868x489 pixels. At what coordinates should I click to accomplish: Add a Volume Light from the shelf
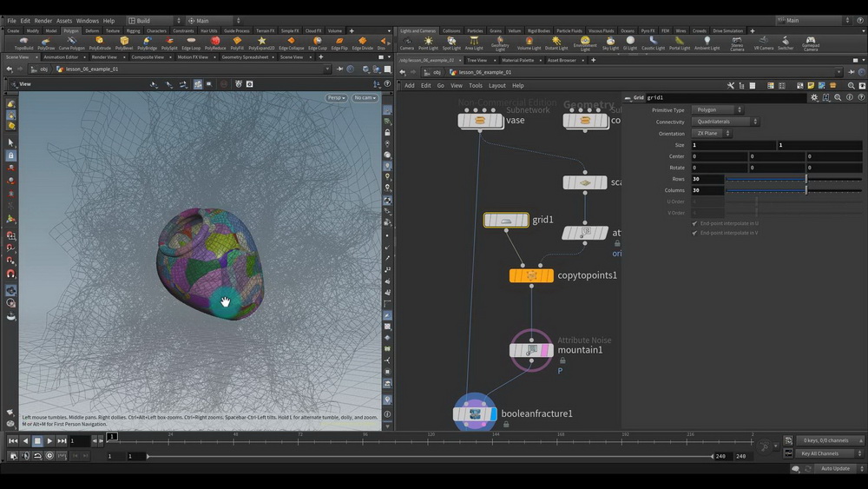click(529, 43)
